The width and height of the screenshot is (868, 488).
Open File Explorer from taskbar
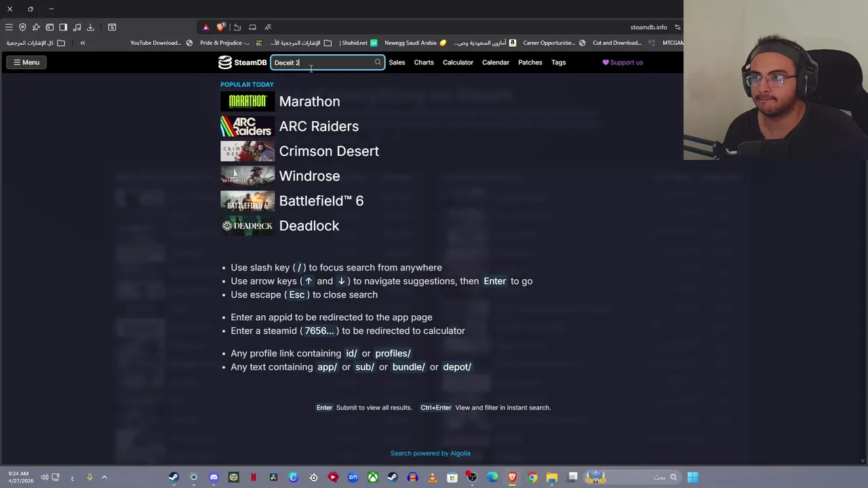552,477
